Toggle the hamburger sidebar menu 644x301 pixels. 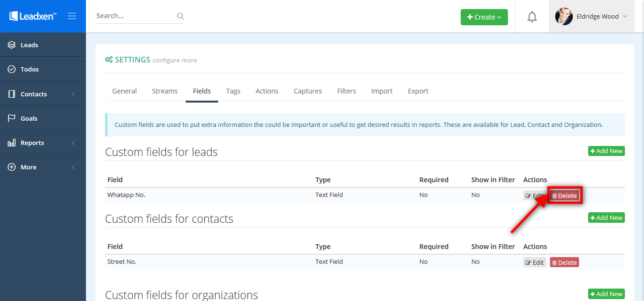[72, 16]
